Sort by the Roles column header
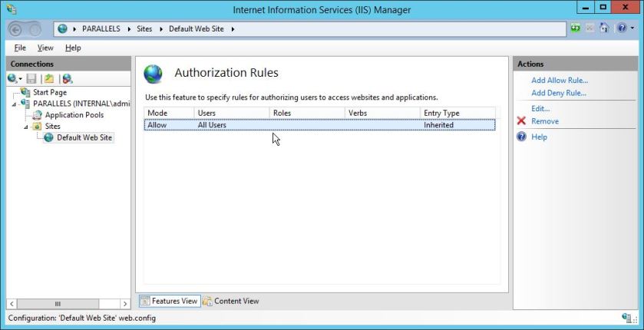The height and width of the screenshot is (330, 644). click(x=307, y=113)
